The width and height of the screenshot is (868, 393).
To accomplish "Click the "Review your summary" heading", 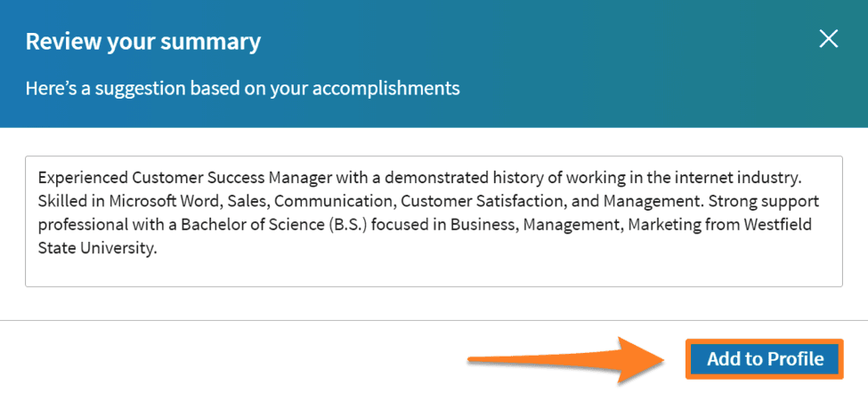I will [143, 41].
